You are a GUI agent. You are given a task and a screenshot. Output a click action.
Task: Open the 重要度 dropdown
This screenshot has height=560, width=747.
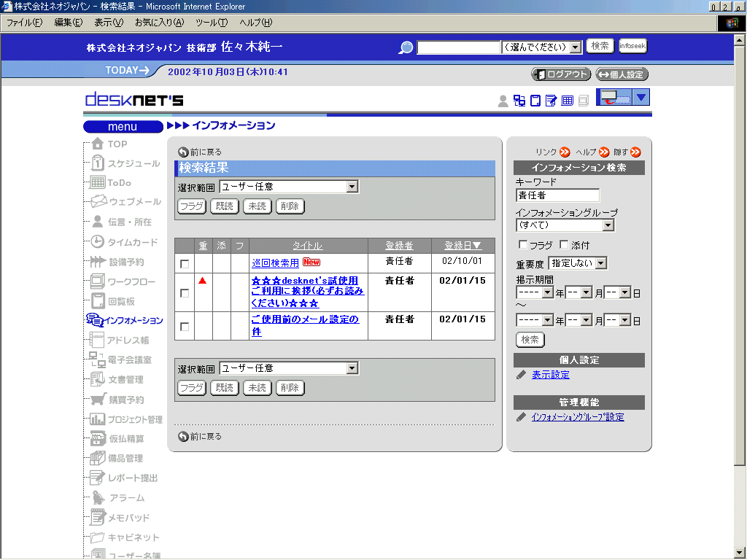click(x=600, y=263)
